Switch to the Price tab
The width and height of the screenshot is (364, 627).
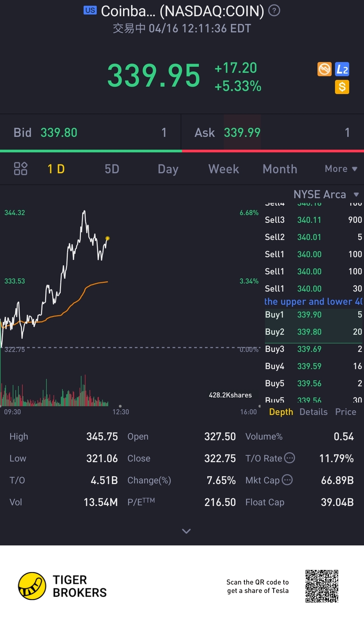pyautogui.click(x=345, y=412)
